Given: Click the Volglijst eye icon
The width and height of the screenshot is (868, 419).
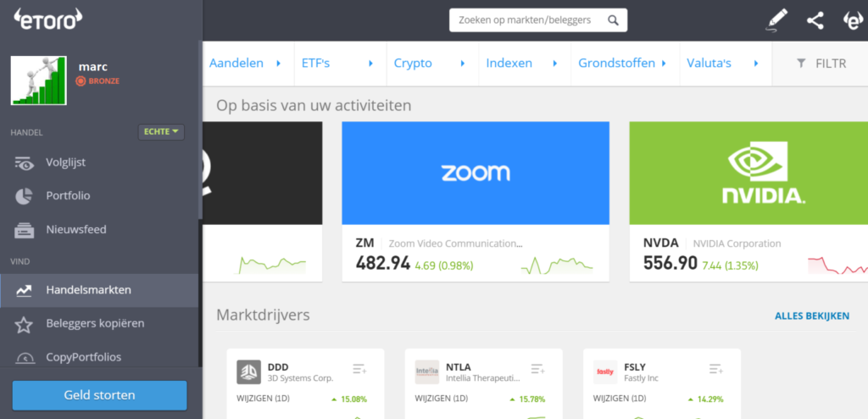Looking at the screenshot, I should (x=25, y=163).
